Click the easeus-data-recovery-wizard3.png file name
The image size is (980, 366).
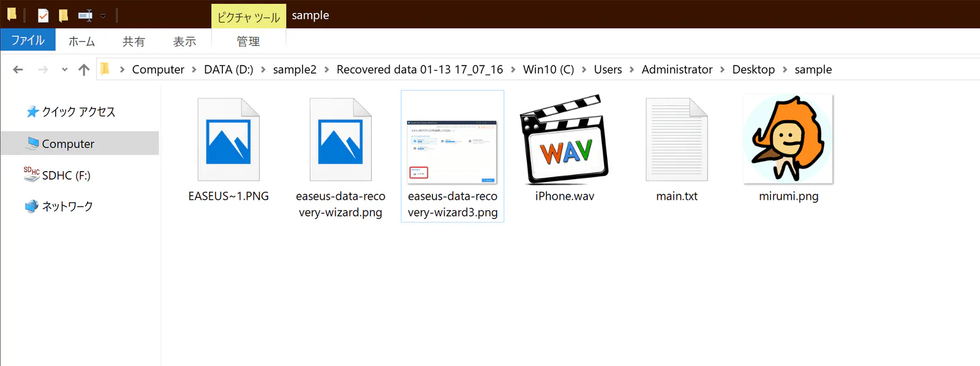pyautogui.click(x=453, y=204)
